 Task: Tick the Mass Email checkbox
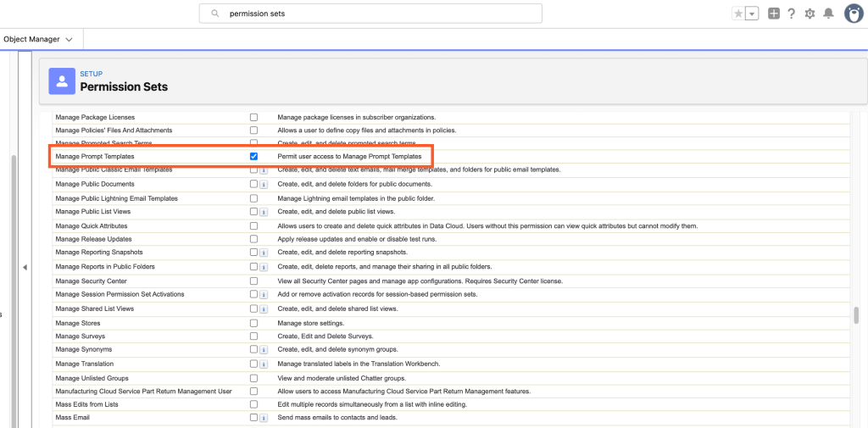tap(253, 418)
